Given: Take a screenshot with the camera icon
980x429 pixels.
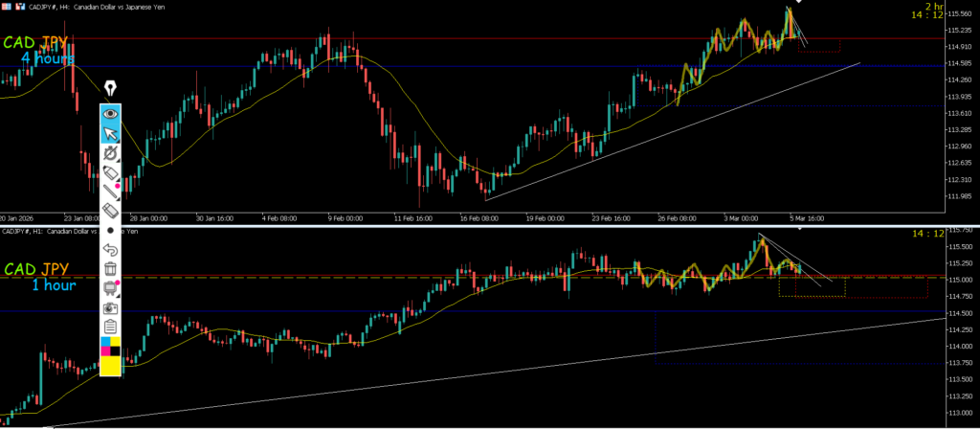Looking at the screenshot, I should pyautogui.click(x=111, y=308).
